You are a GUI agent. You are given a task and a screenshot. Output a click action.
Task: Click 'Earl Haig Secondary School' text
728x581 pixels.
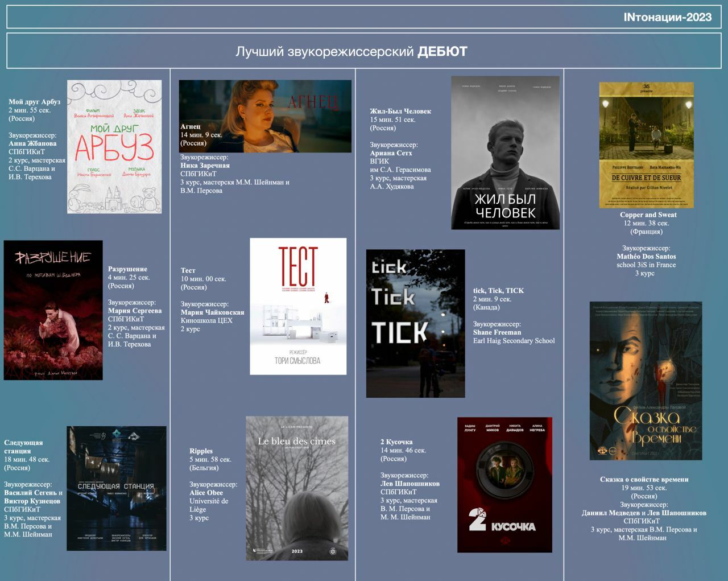(x=514, y=341)
